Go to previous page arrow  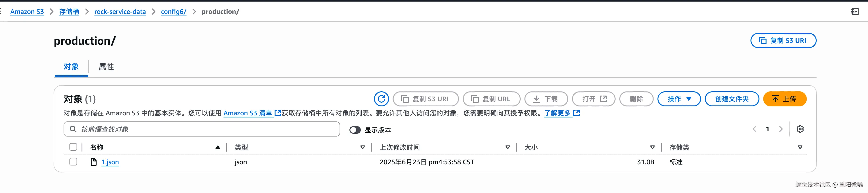pyautogui.click(x=754, y=129)
